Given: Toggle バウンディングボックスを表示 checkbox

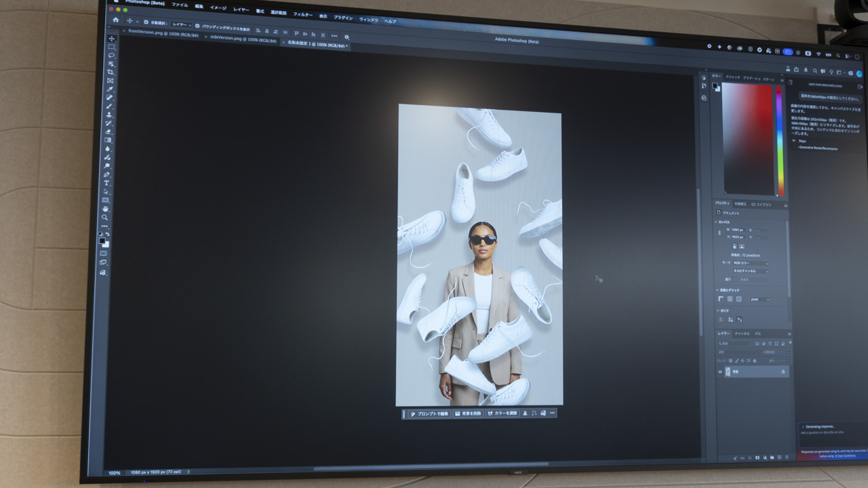Looking at the screenshot, I should pos(197,26).
